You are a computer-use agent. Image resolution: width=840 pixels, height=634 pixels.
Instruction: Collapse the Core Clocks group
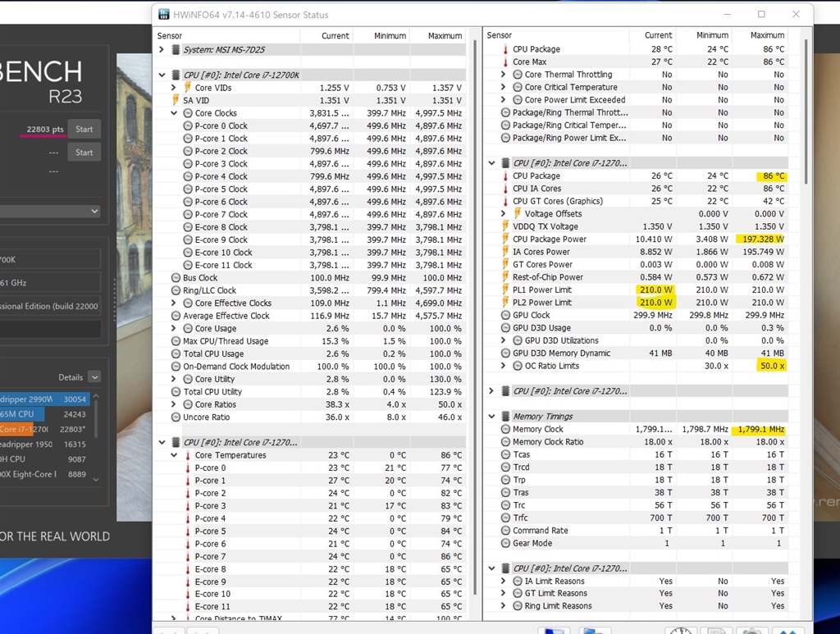174,113
